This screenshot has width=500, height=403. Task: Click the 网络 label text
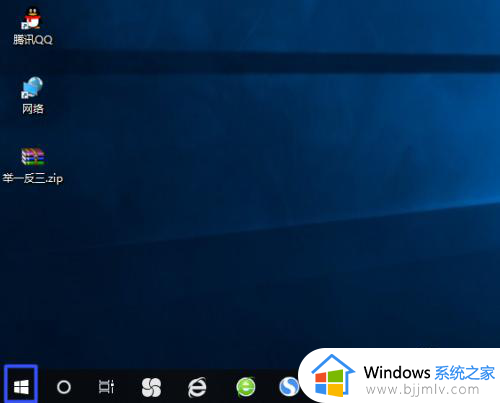(x=33, y=109)
